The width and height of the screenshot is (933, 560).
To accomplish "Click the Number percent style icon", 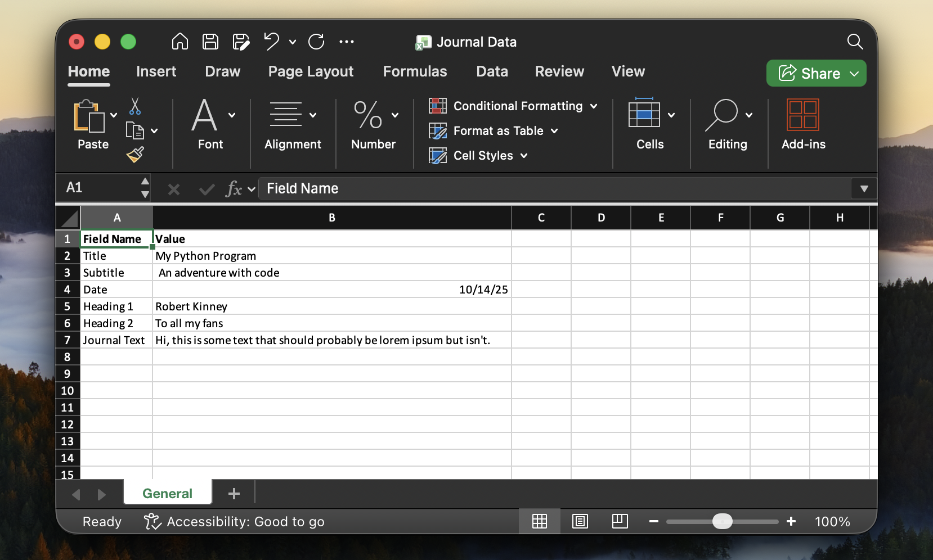I will pyautogui.click(x=369, y=115).
